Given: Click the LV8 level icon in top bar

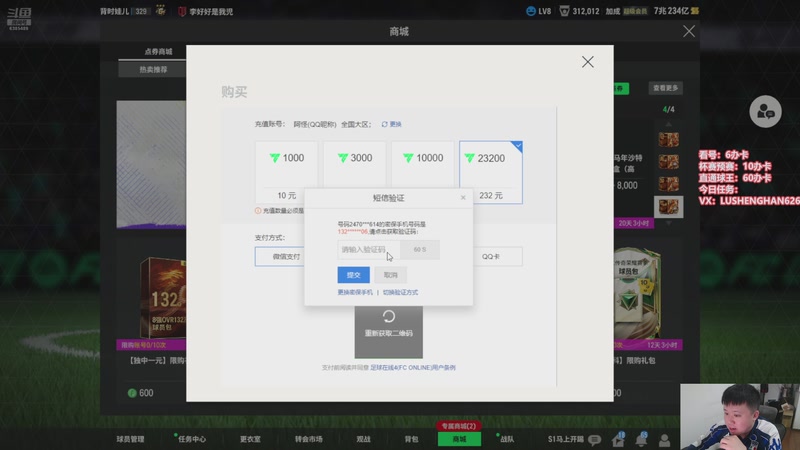Looking at the screenshot, I should [x=531, y=11].
